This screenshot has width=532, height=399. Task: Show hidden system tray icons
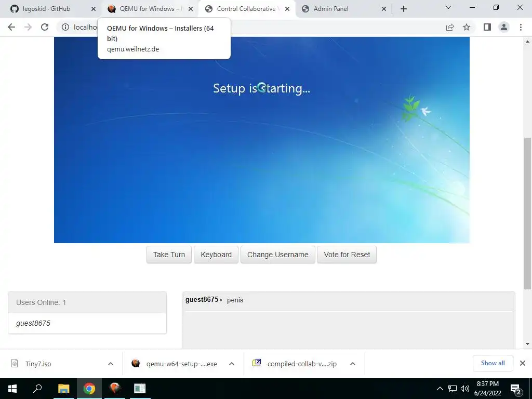point(440,389)
